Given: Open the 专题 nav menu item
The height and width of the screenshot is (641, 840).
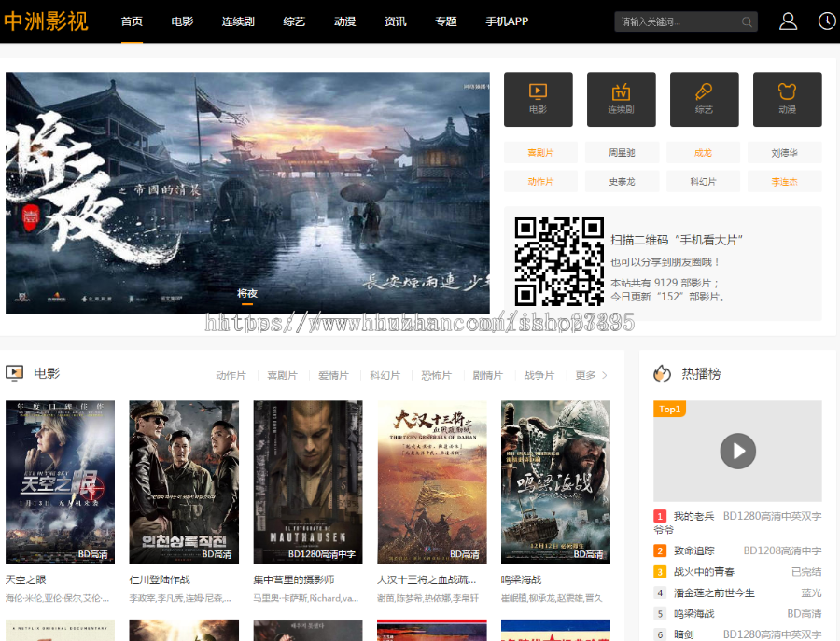Looking at the screenshot, I should [x=446, y=21].
